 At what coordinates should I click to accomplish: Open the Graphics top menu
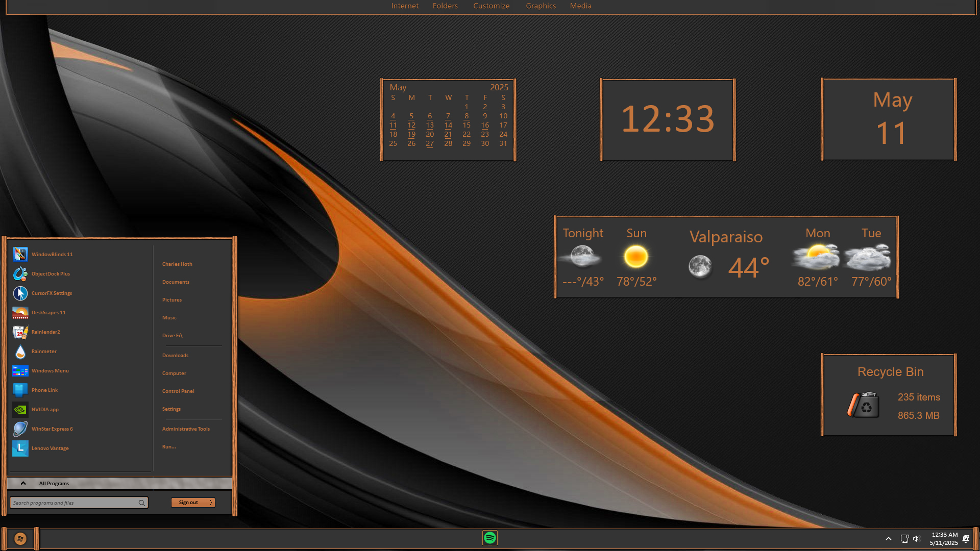pyautogui.click(x=541, y=6)
